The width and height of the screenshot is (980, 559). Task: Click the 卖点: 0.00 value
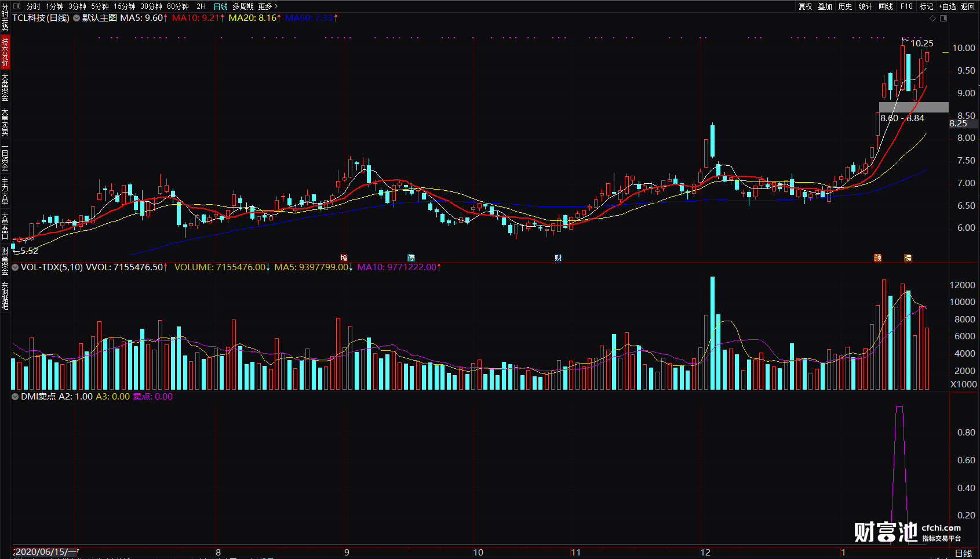[153, 397]
